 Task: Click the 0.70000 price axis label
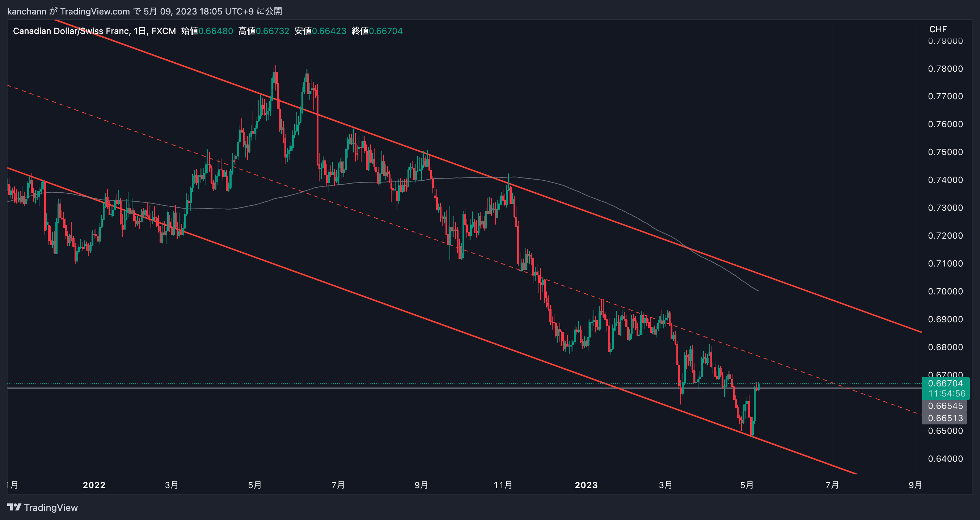pyautogui.click(x=945, y=291)
